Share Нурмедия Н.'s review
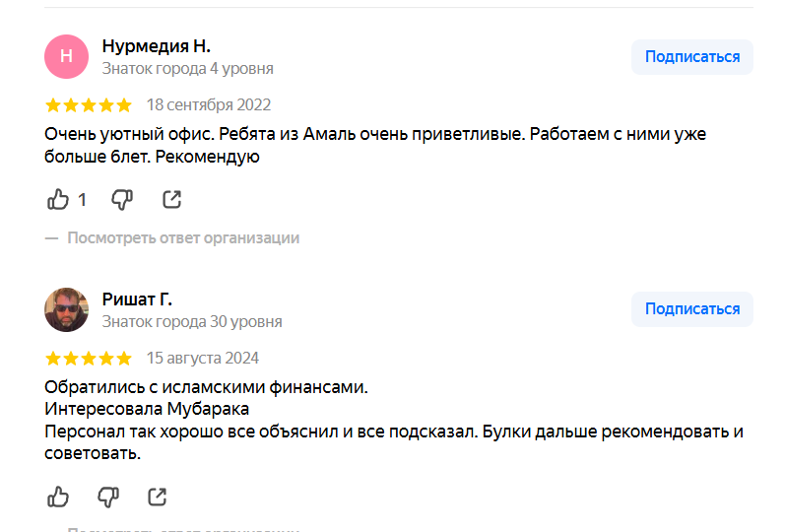 point(171,200)
